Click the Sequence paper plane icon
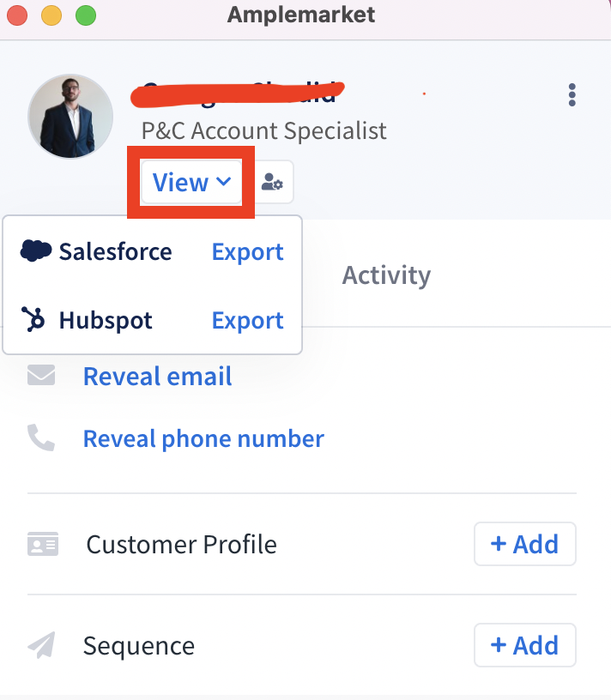 [41, 644]
